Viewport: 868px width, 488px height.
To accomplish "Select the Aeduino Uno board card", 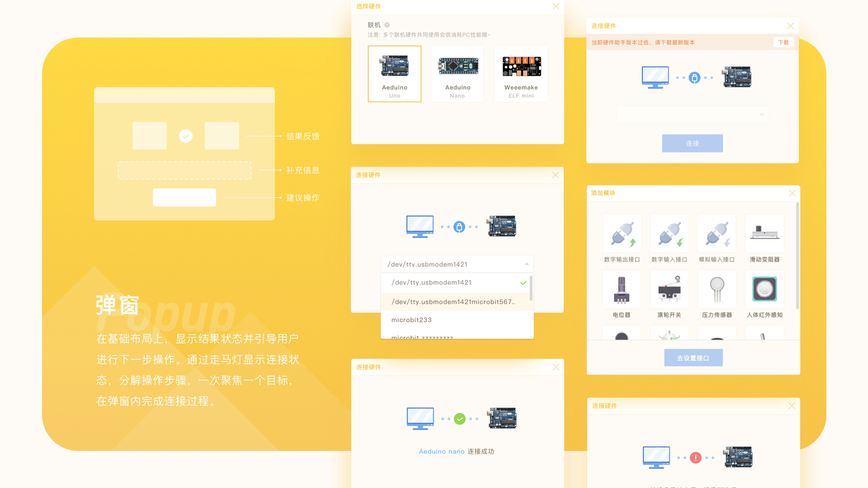I will click(395, 74).
